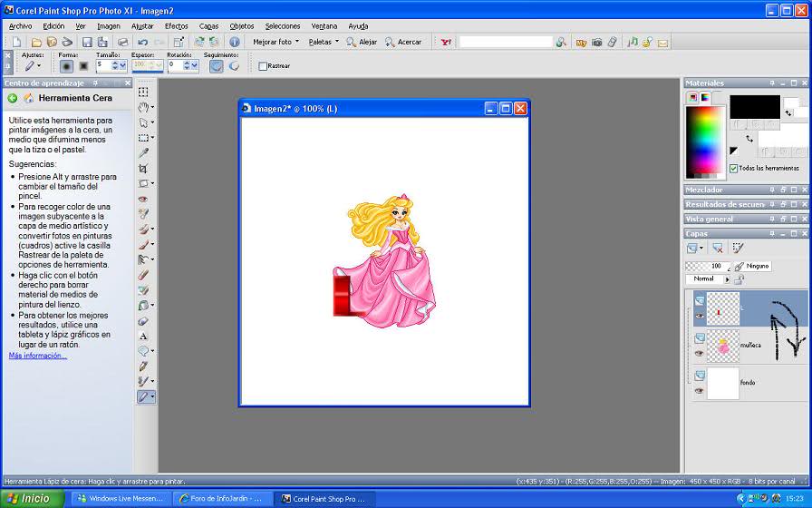812x508 pixels.
Task: Select the Selection rectangle tool
Action: point(143,138)
